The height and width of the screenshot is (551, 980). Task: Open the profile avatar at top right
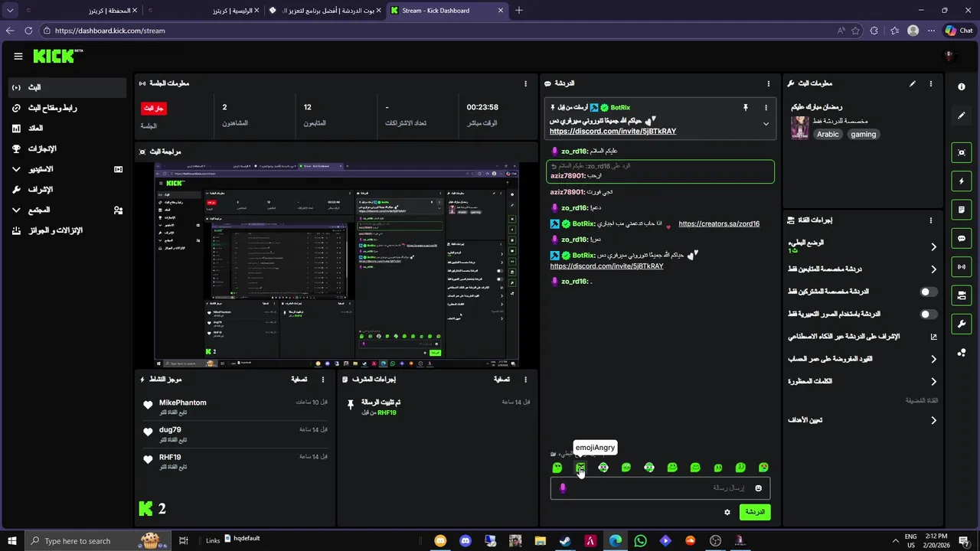coord(949,56)
